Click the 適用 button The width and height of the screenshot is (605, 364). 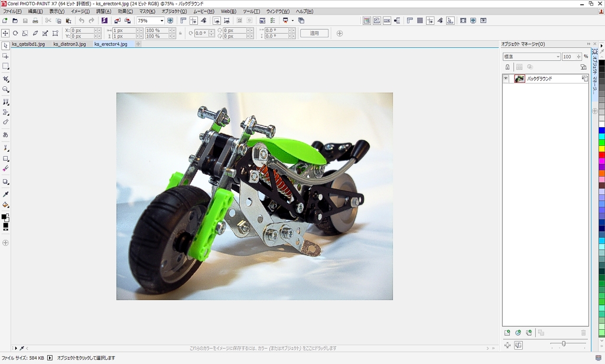point(314,33)
